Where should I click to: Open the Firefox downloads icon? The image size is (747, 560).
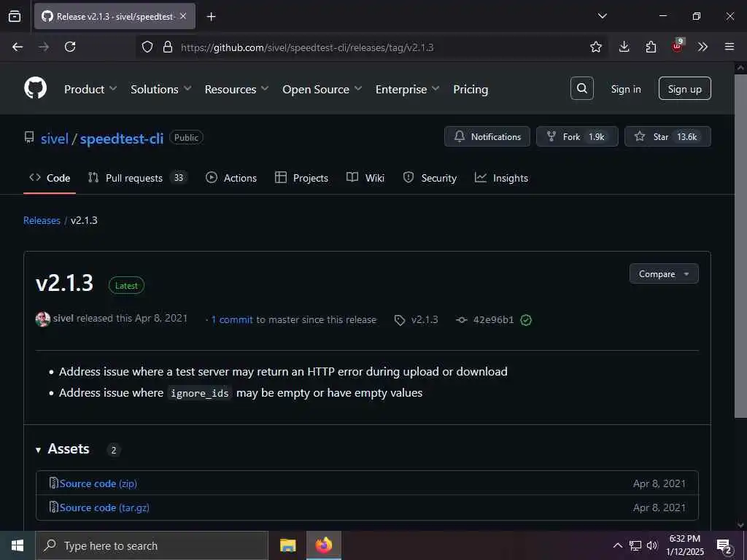click(624, 47)
